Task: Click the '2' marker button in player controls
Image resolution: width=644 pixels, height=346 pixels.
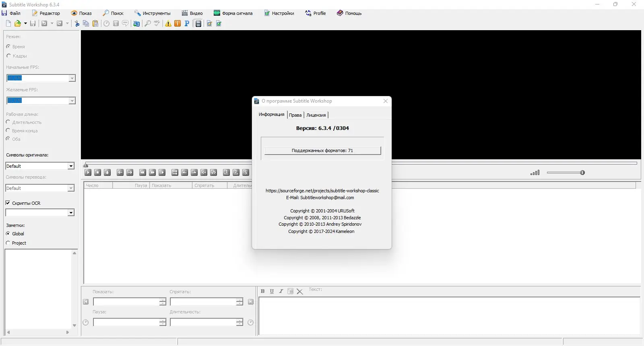Action: click(x=236, y=173)
